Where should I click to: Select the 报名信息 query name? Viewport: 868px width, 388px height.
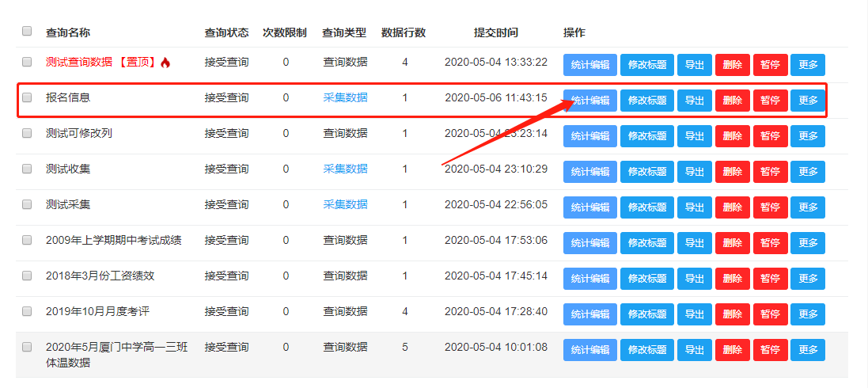(x=68, y=98)
